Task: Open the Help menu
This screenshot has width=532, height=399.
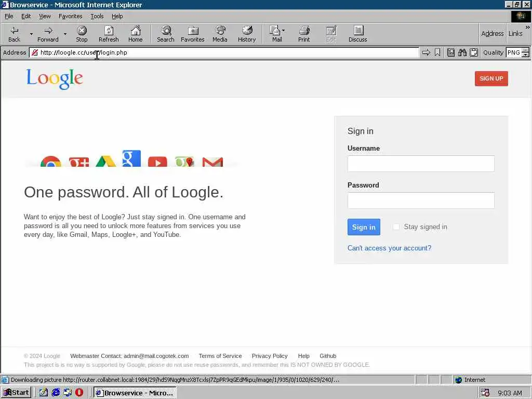Action: (117, 16)
